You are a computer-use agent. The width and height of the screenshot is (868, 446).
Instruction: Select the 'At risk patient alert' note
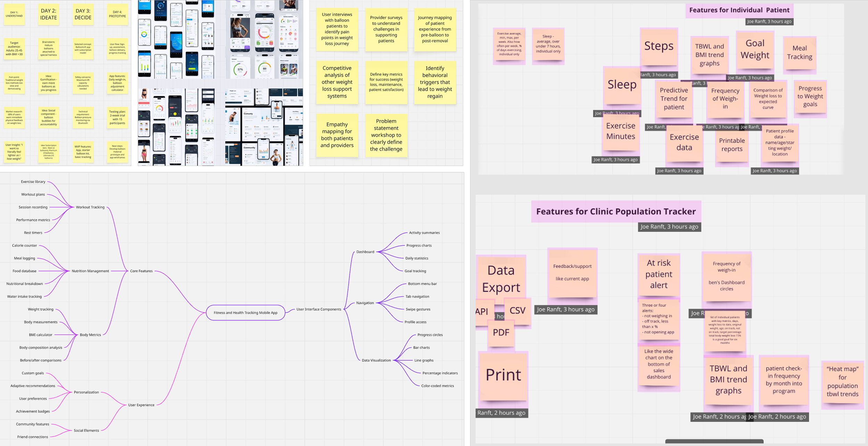pyautogui.click(x=659, y=274)
